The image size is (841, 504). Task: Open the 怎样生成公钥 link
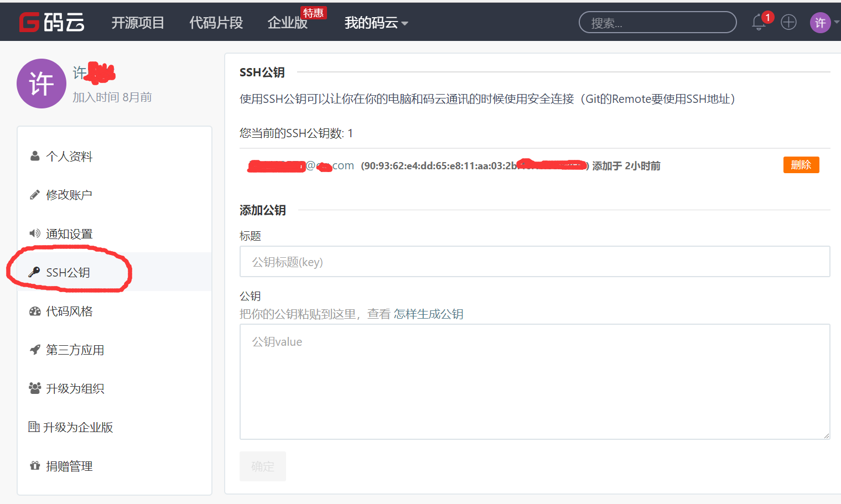pyautogui.click(x=429, y=314)
